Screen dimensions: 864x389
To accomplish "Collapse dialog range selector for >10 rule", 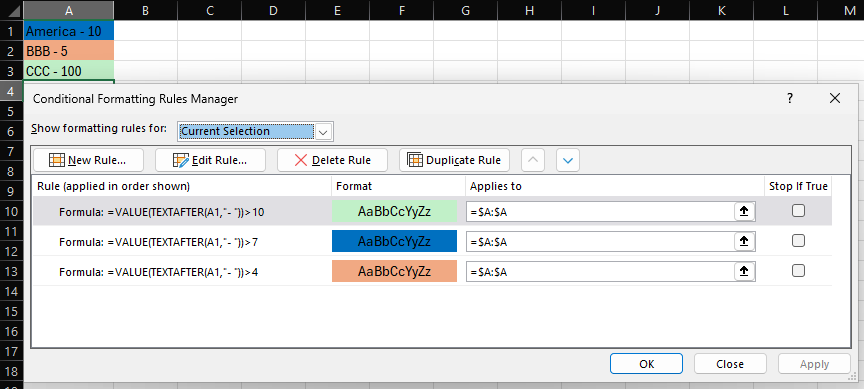I will coord(744,212).
